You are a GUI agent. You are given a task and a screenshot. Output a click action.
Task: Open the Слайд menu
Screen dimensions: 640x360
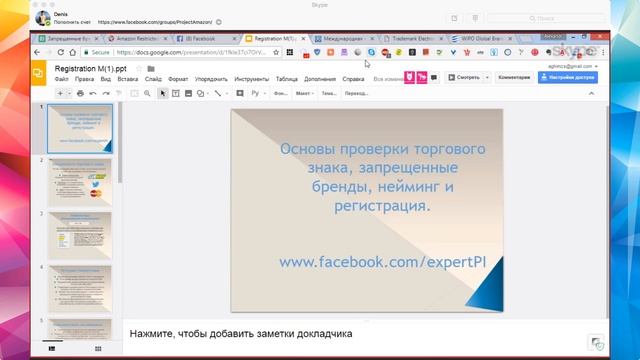pos(153,79)
